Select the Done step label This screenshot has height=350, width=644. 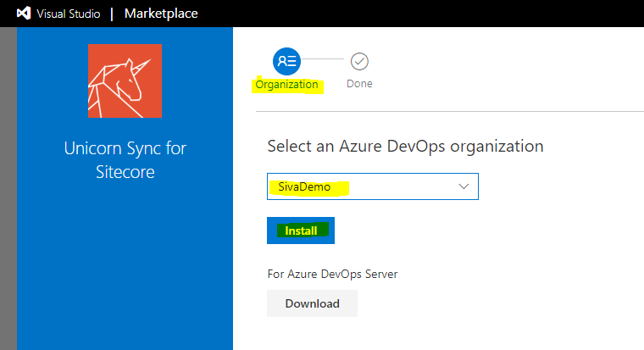coord(359,84)
